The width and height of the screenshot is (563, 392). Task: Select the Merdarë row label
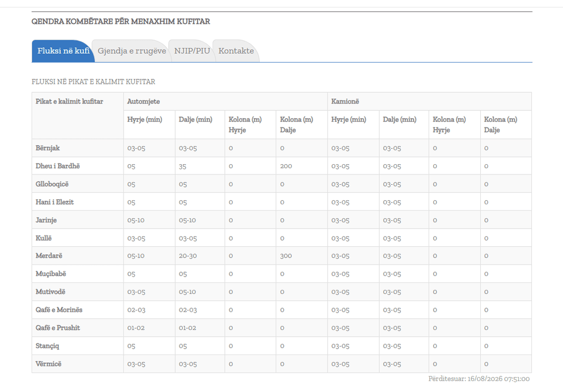click(49, 256)
